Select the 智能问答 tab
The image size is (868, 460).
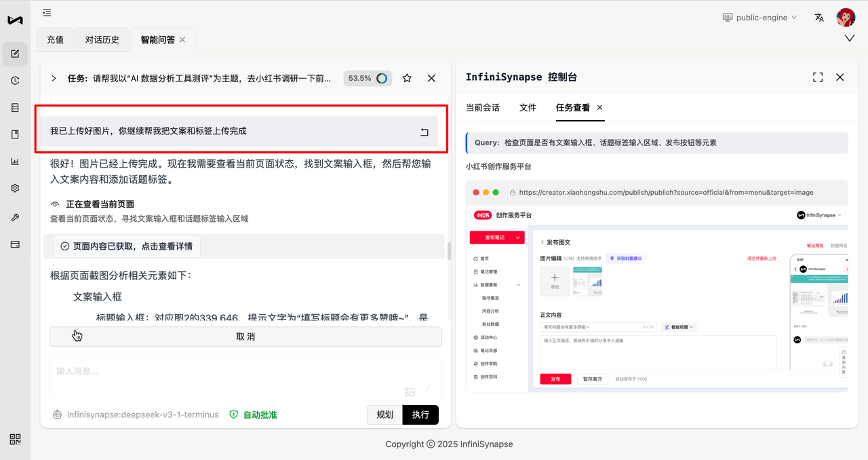tap(158, 40)
